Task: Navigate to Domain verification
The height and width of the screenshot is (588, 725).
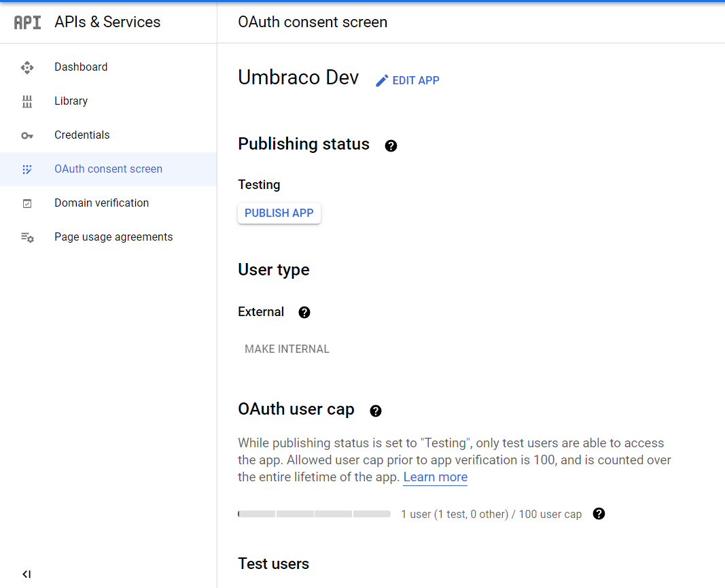Action: point(108,203)
